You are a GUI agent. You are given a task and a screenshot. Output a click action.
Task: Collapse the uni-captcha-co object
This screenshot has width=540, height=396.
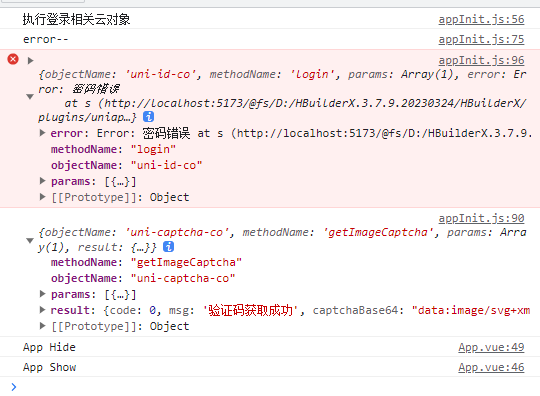(30, 240)
